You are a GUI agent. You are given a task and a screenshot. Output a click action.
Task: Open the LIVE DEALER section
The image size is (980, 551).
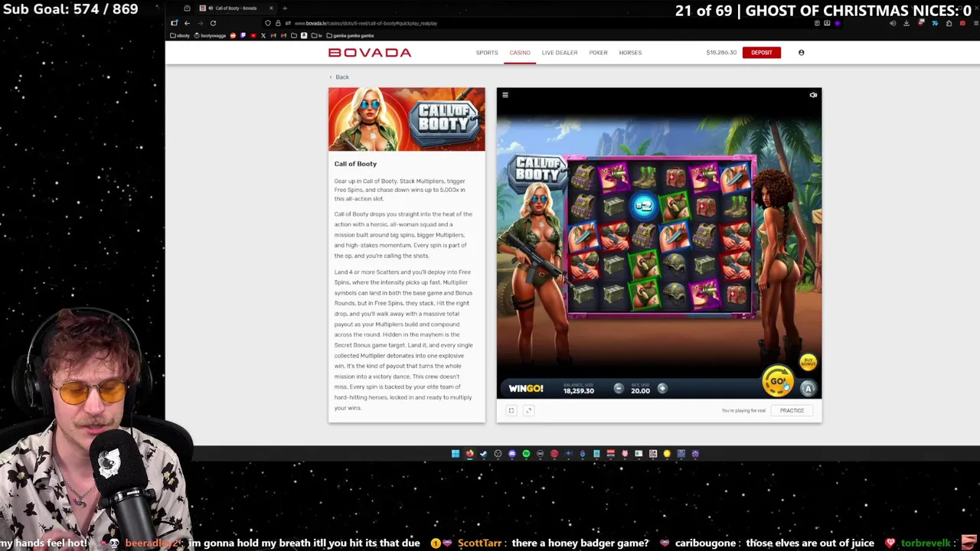tap(560, 53)
